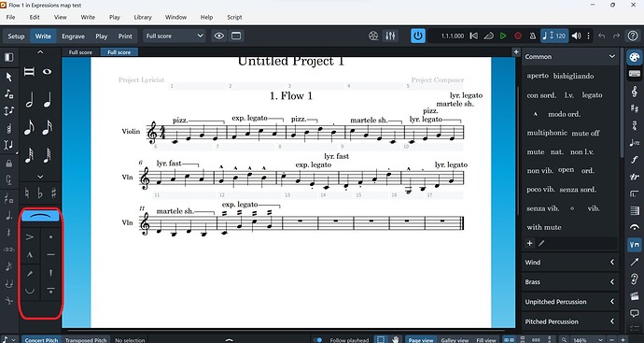
Task: Activate the slur button
Action: [41, 216]
